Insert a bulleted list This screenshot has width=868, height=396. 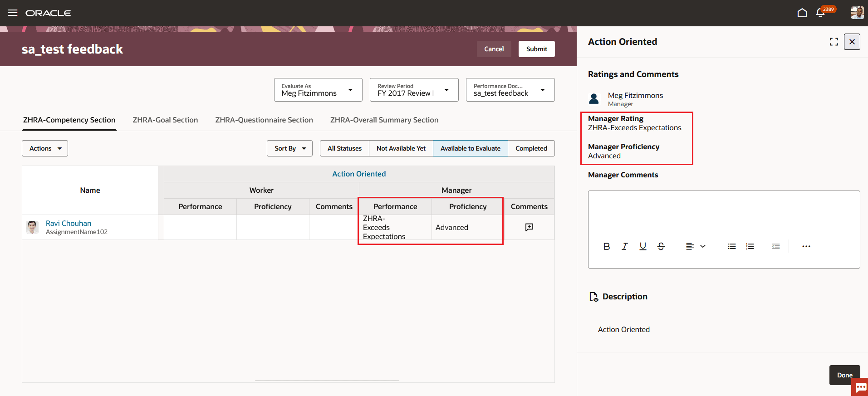(x=732, y=246)
